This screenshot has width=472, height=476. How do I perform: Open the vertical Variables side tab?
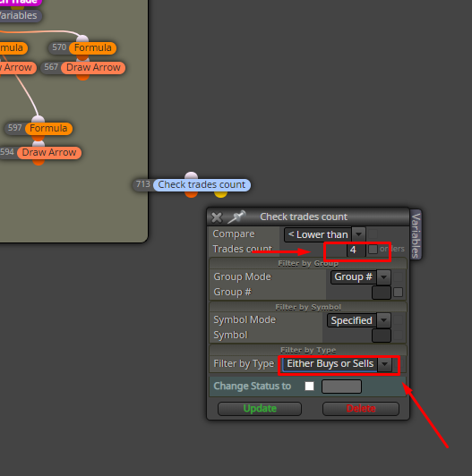click(x=416, y=235)
